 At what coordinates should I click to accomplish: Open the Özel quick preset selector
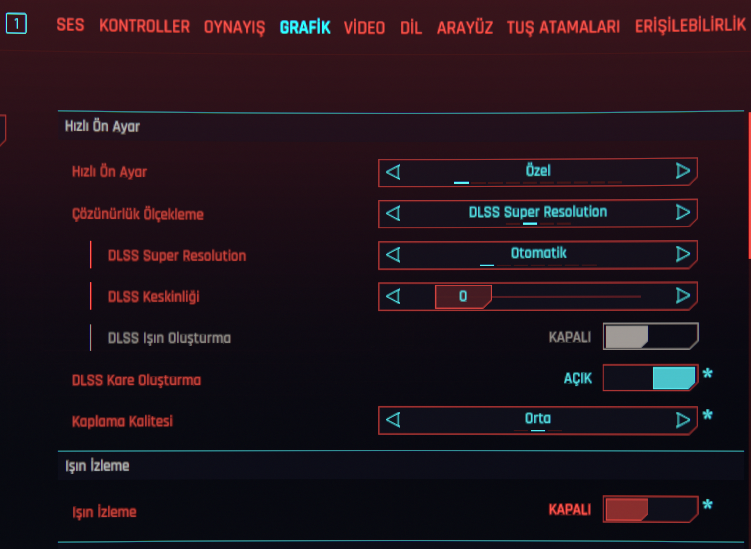(x=537, y=172)
